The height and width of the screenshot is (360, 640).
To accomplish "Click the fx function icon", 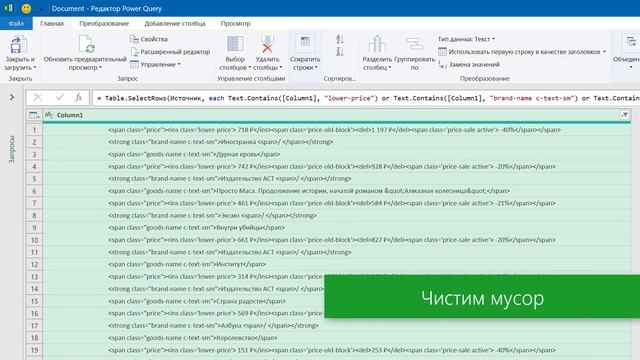I will 78,97.
